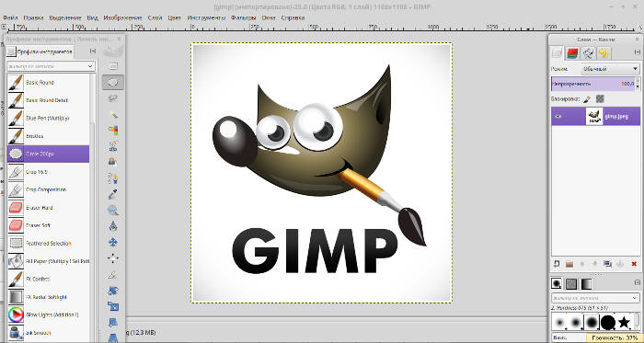Select the Scissors Select tool
Image resolution: width=644 pixels, height=343 pixels.
pos(113,146)
